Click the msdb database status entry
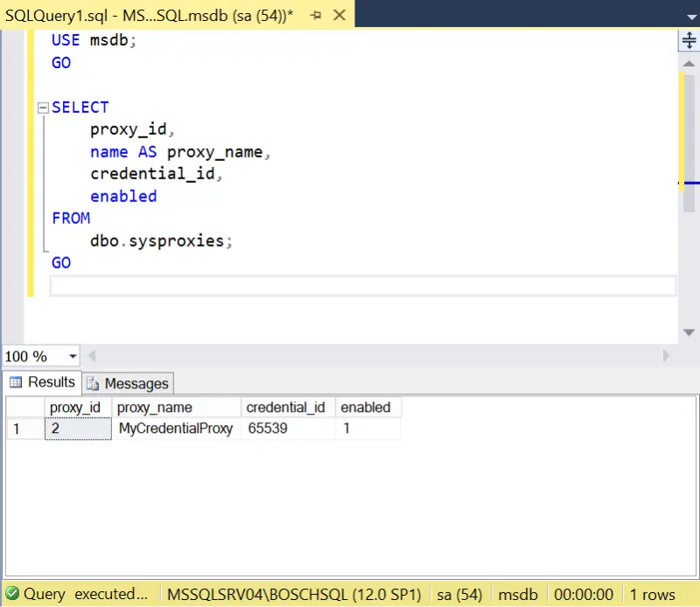Image resolution: width=700 pixels, height=607 pixels. click(x=518, y=595)
